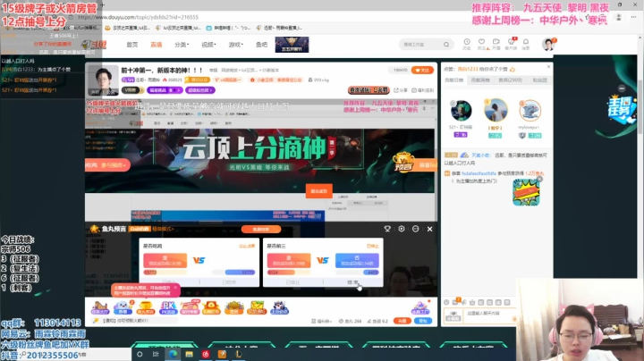Image resolution: width=644 pixels, height=361 pixels.
Task: Click the blue 背包 backpack button
Action: (422, 321)
